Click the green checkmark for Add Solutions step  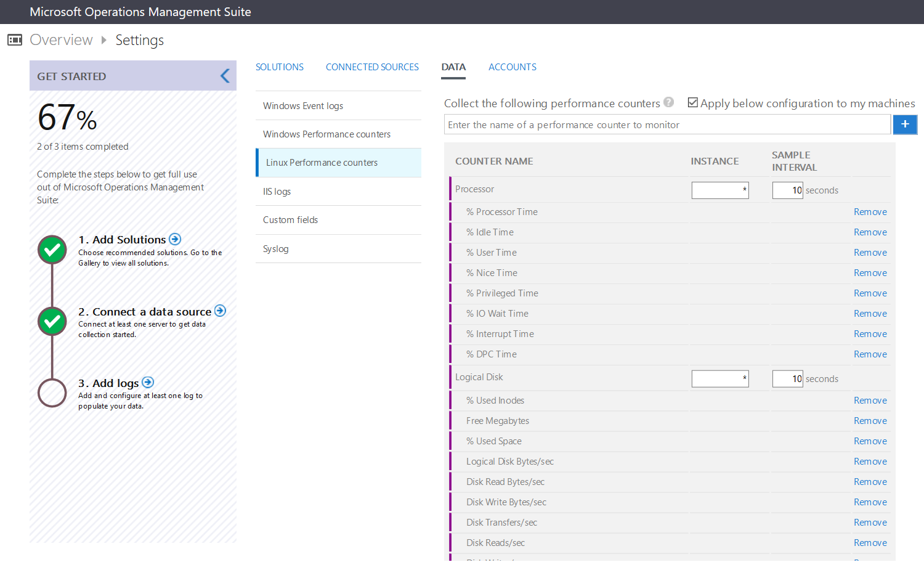pos(52,250)
